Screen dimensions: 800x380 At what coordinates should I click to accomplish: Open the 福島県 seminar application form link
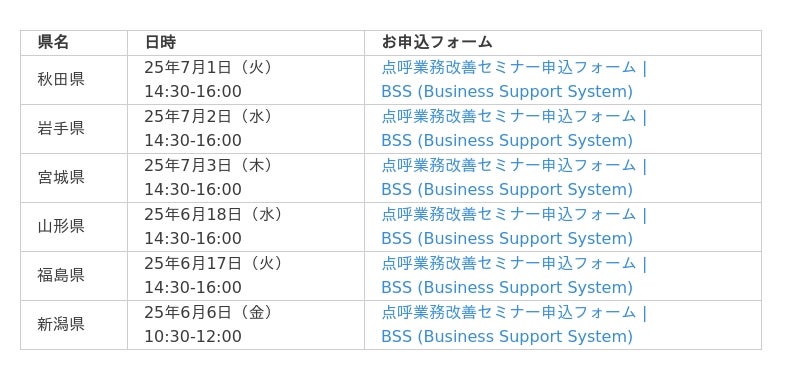click(x=514, y=275)
